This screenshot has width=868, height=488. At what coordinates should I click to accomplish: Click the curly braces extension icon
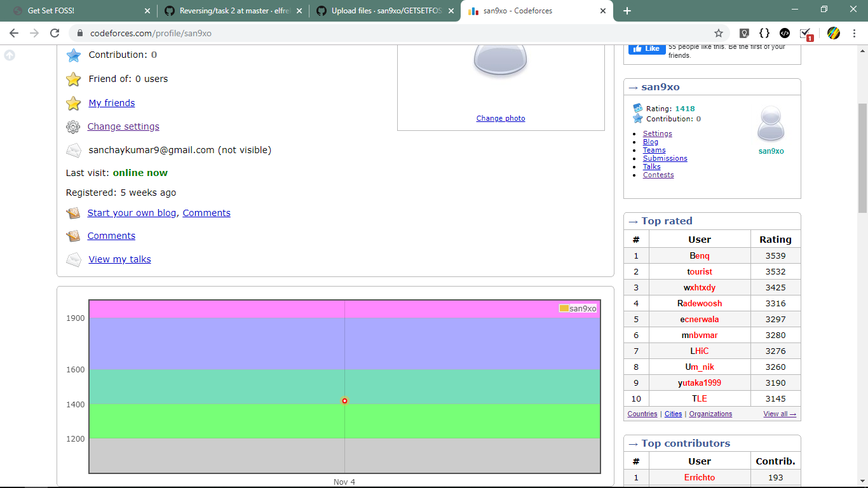[764, 33]
